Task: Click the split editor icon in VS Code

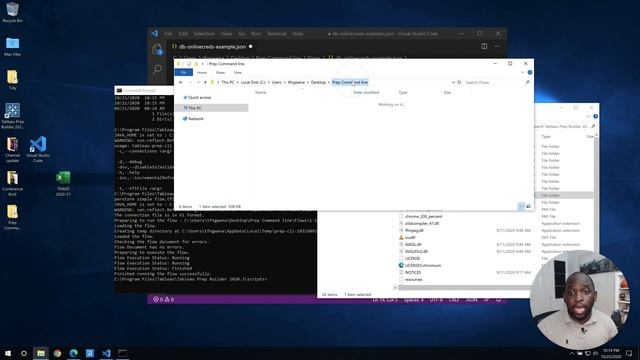Action: [x=484, y=47]
